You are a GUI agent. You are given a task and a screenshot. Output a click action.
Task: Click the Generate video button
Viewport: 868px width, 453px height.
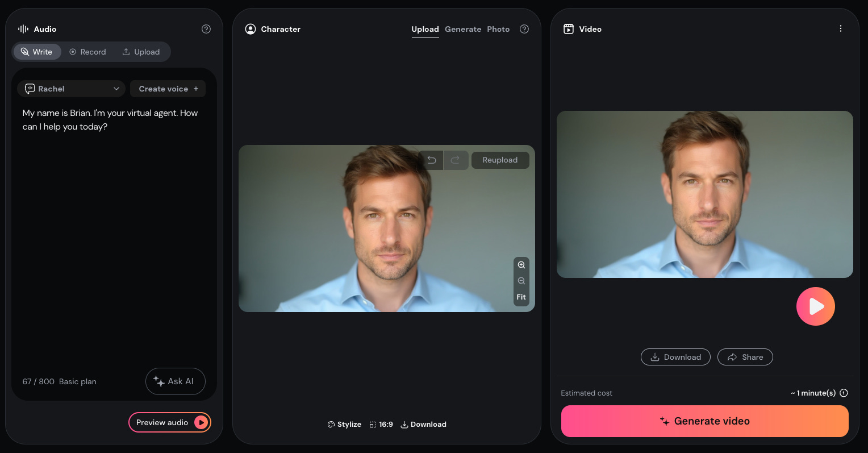tap(705, 421)
